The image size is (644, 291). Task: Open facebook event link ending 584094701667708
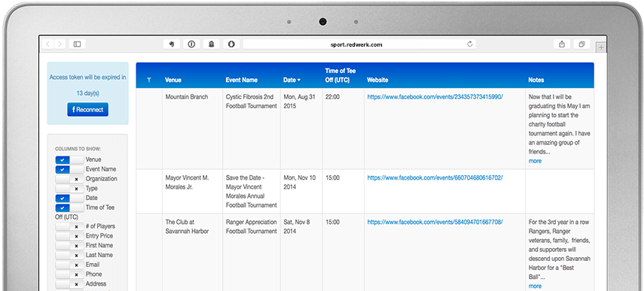pyautogui.click(x=435, y=222)
